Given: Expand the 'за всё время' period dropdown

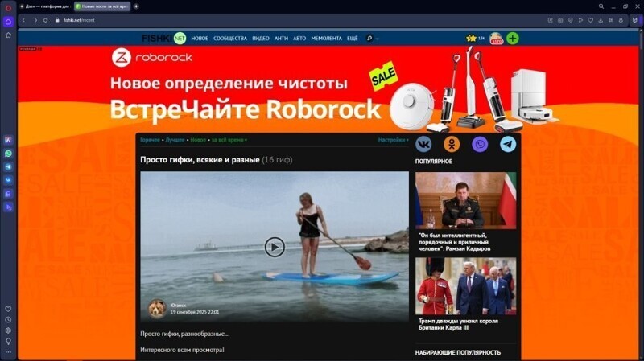Looking at the screenshot, I should [229, 140].
